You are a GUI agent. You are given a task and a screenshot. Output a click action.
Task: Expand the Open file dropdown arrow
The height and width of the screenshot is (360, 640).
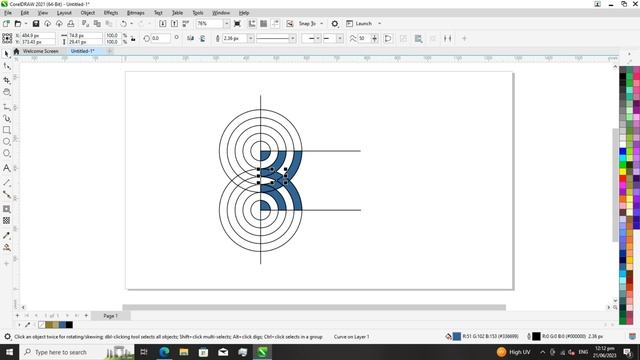[26, 24]
